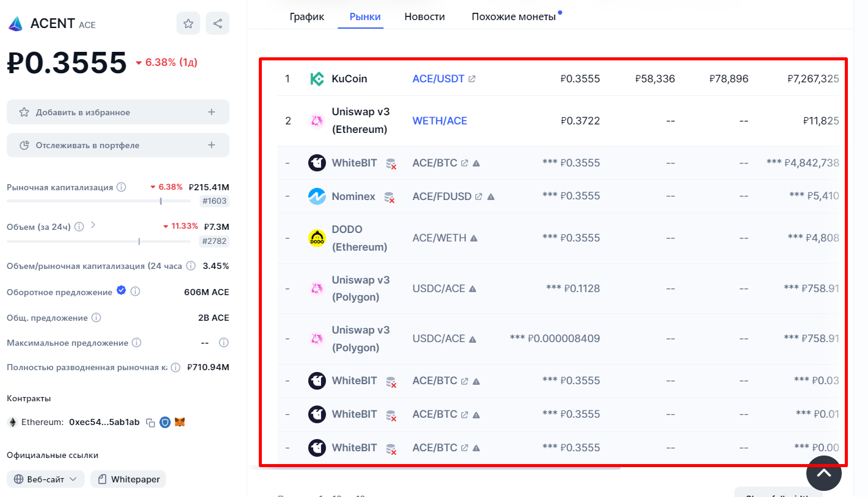This screenshot has height=497, width=868.
Task: Click the MetaMask fox icon
Action: (x=180, y=422)
